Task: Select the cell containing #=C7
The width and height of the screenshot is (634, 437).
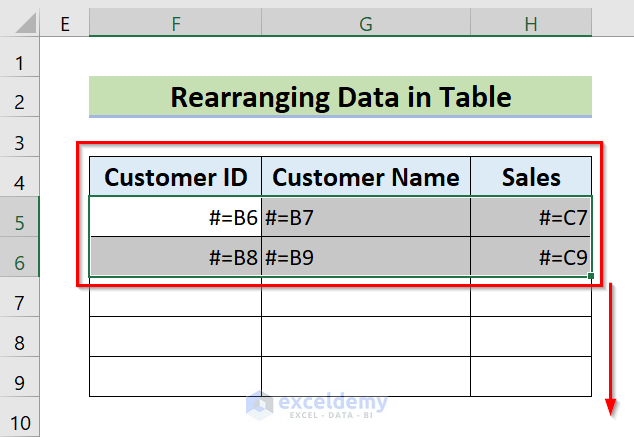Action: [x=530, y=218]
